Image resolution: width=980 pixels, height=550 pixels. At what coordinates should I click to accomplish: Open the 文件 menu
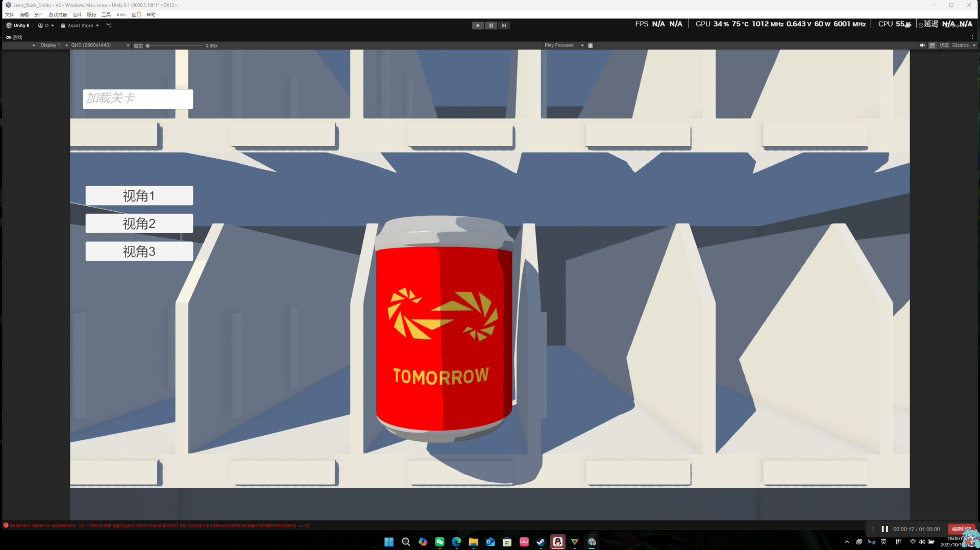point(10,15)
